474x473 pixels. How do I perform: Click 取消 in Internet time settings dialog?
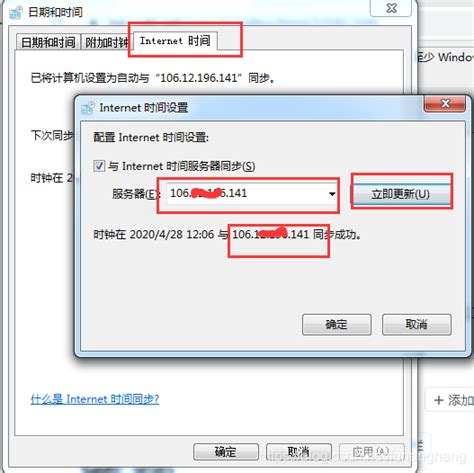(417, 324)
